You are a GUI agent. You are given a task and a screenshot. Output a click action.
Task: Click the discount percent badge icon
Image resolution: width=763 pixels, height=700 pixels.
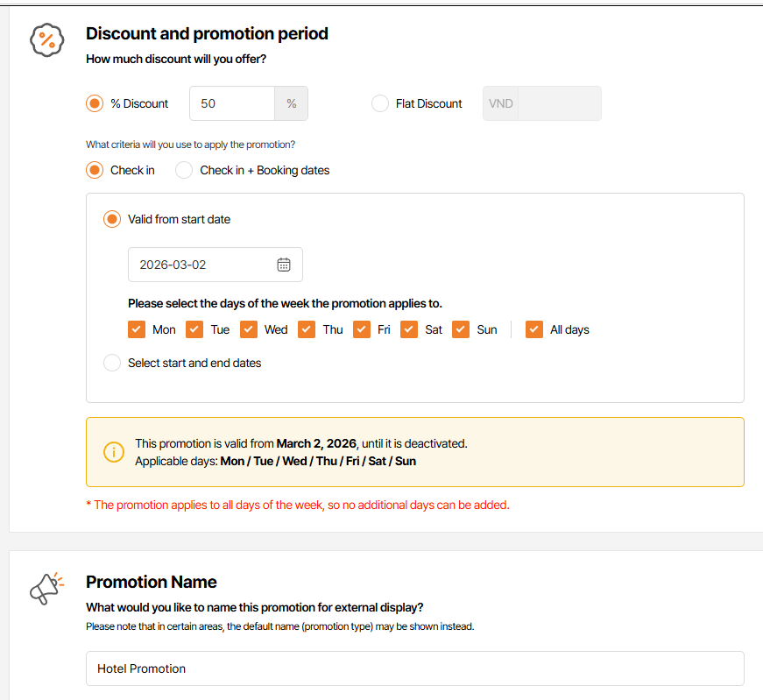46,40
